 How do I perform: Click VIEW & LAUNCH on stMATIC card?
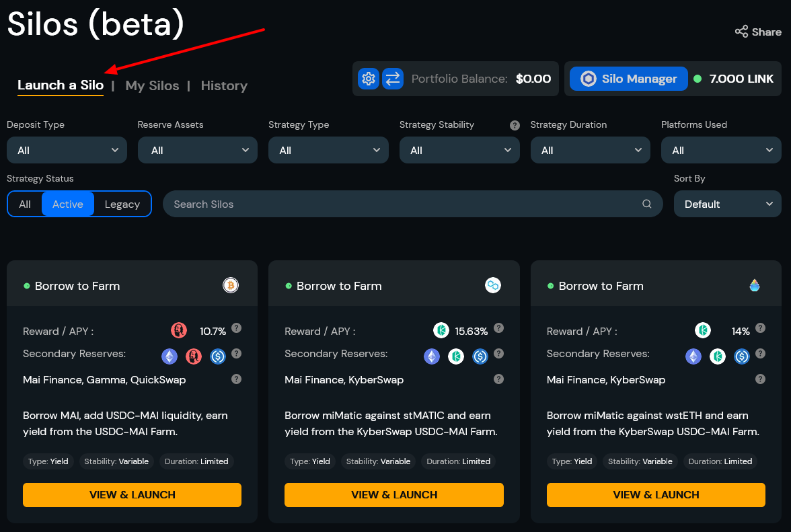tap(394, 495)
